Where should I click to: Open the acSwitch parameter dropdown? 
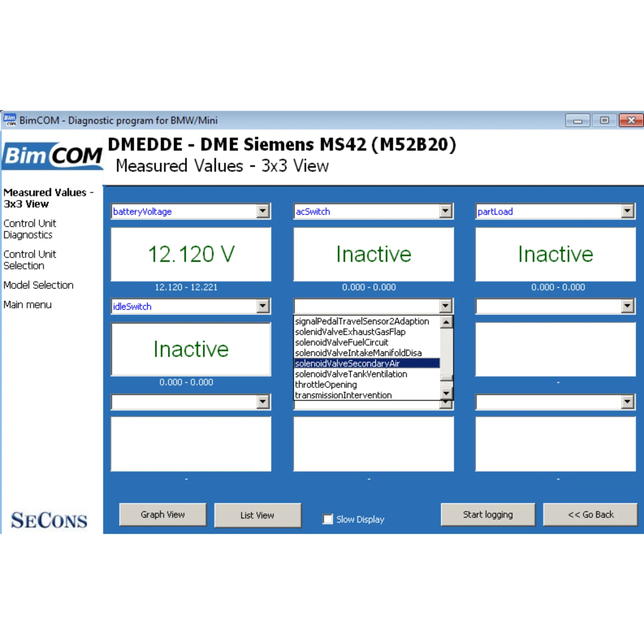(x=446, y=211)
